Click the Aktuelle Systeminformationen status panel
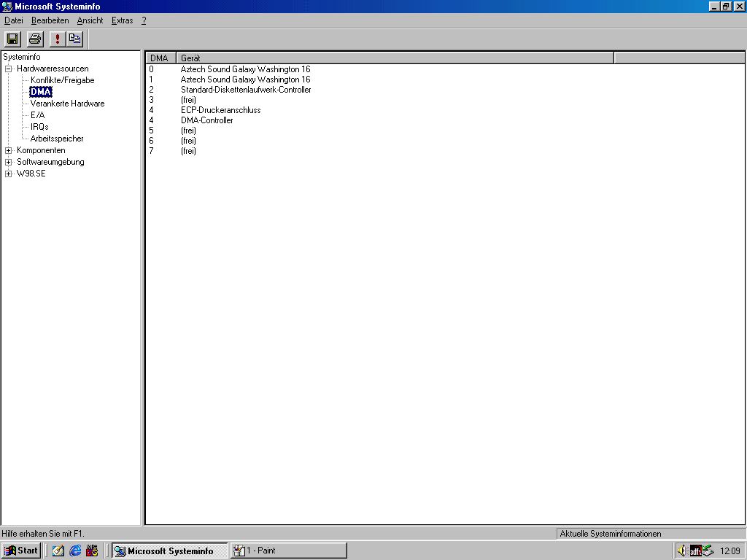 [x=651, y=534]
